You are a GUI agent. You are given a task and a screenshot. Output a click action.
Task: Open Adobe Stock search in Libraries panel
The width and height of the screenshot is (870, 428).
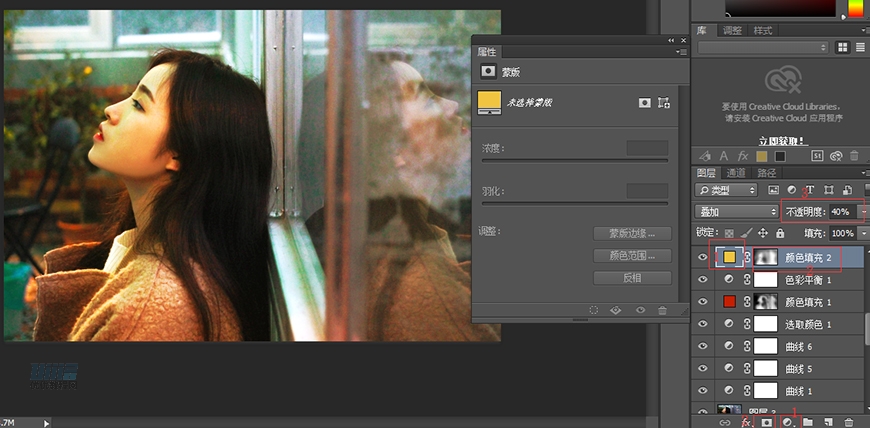pyautogui.click(x=817, y=156)
